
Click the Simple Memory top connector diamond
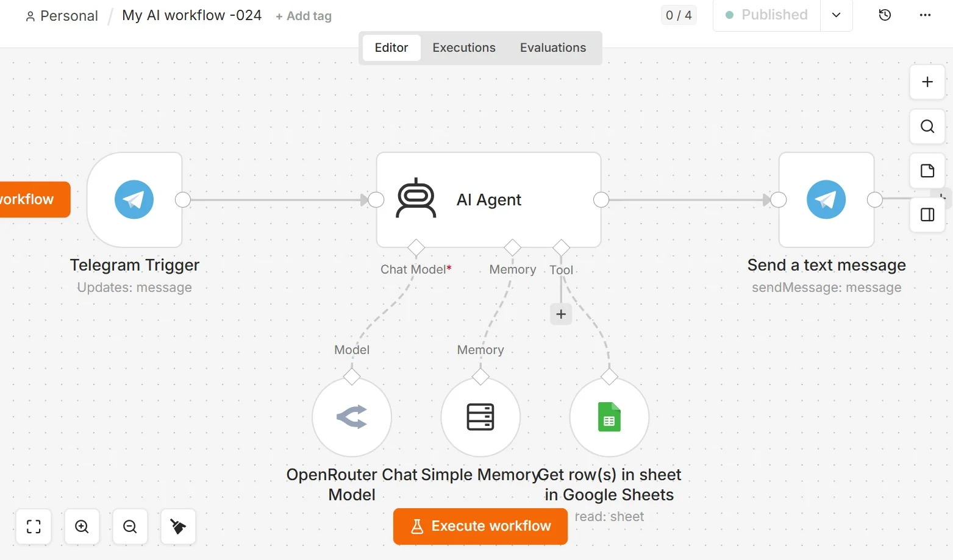click(480, 377)
